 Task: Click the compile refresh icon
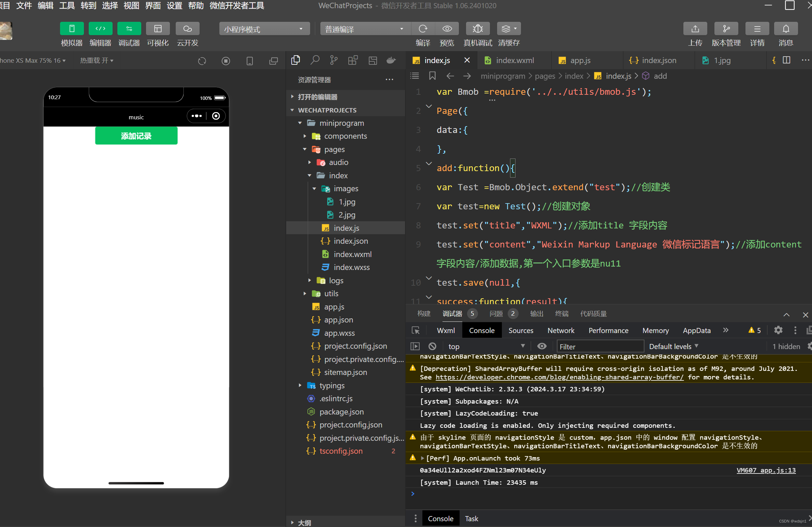coord(423,29)
